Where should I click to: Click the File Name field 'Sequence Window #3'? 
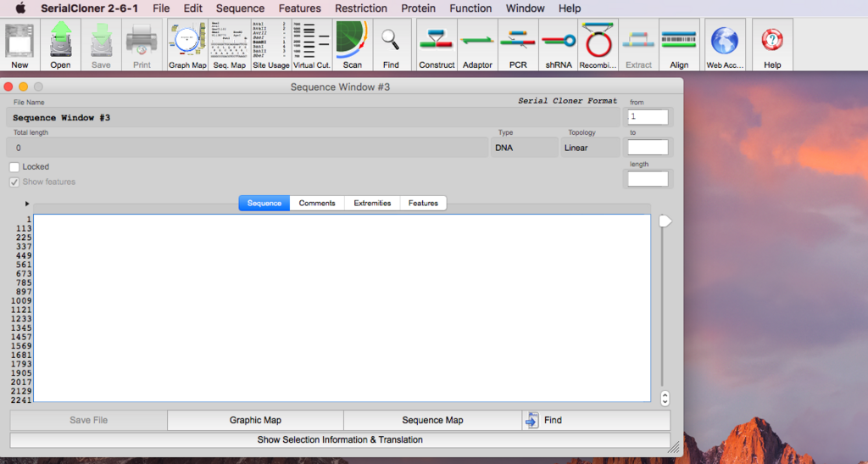314,117
